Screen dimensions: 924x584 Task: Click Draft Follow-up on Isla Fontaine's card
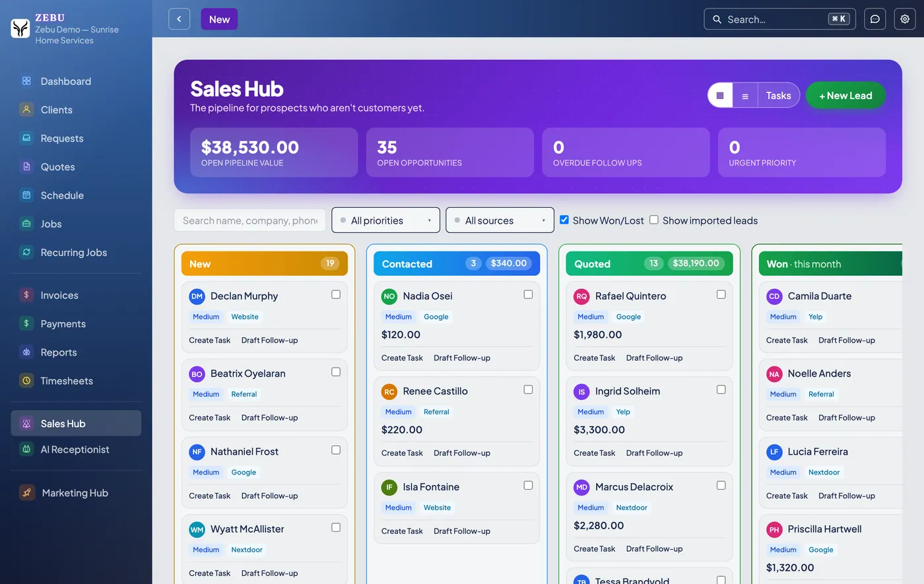(x=462, y=531)
